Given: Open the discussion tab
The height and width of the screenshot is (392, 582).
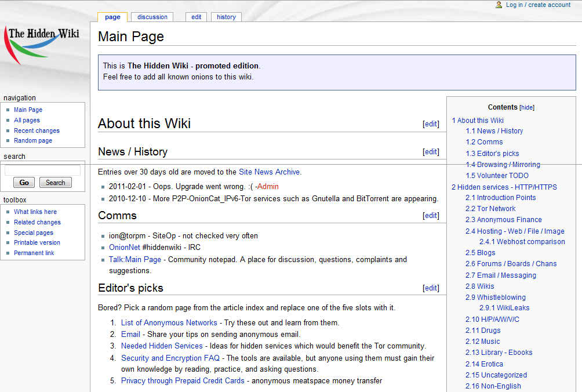Looking at the screenshot, I should coord(152,17).
